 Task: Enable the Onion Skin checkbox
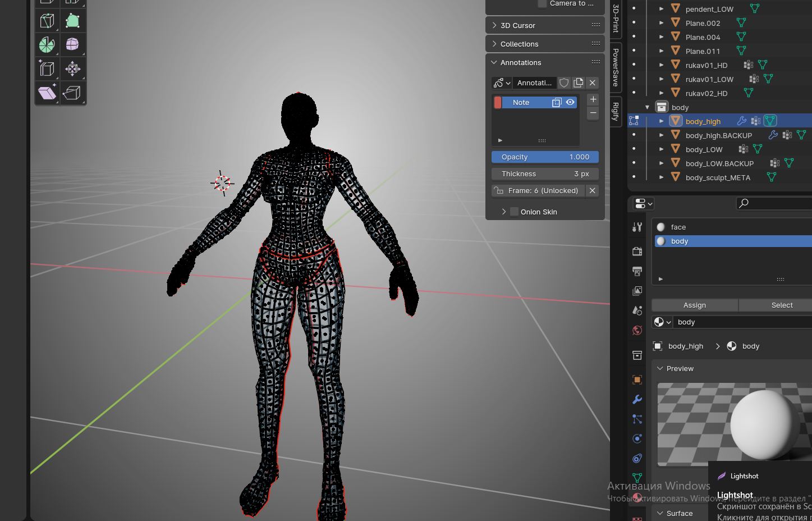514,212
